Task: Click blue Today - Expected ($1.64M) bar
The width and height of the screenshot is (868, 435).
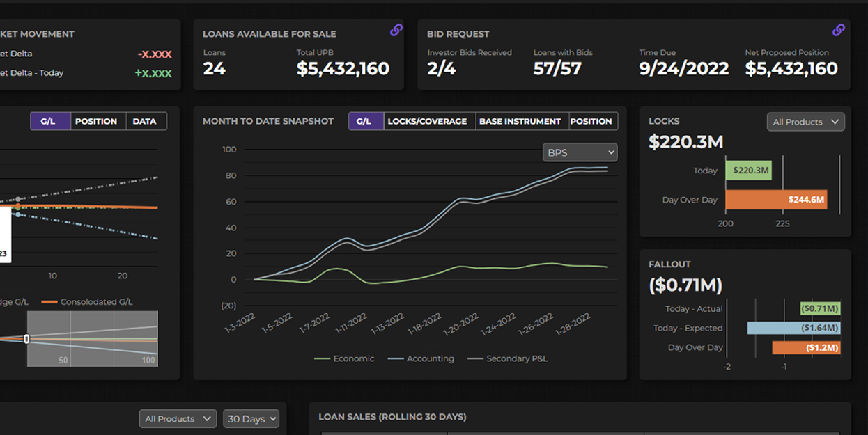Action: (x=793, y=328)
